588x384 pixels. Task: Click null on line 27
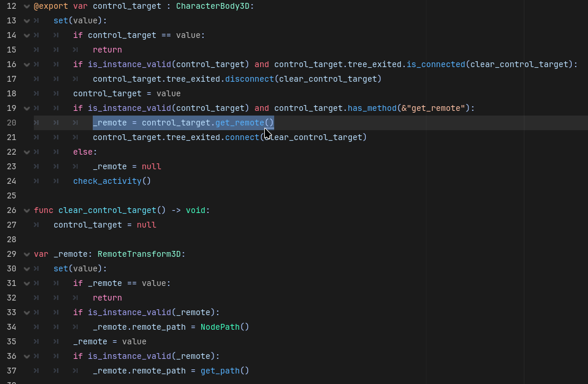pos(146,225)
